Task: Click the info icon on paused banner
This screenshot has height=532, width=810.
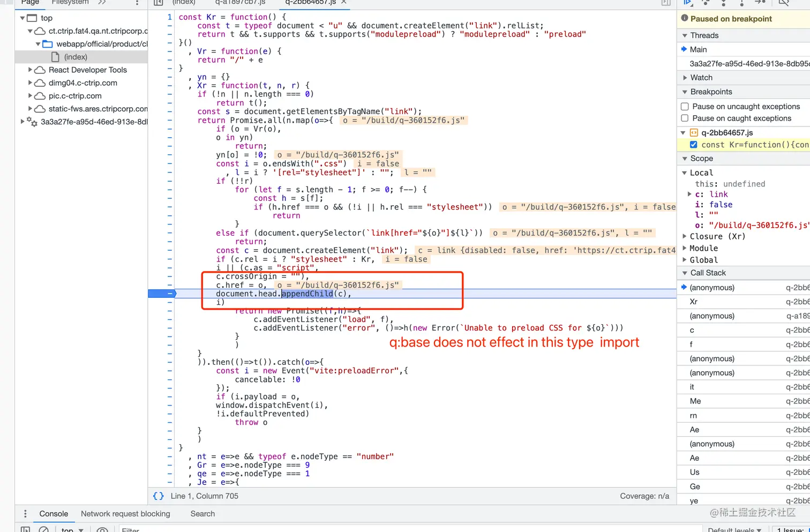Action: point(685,18)
